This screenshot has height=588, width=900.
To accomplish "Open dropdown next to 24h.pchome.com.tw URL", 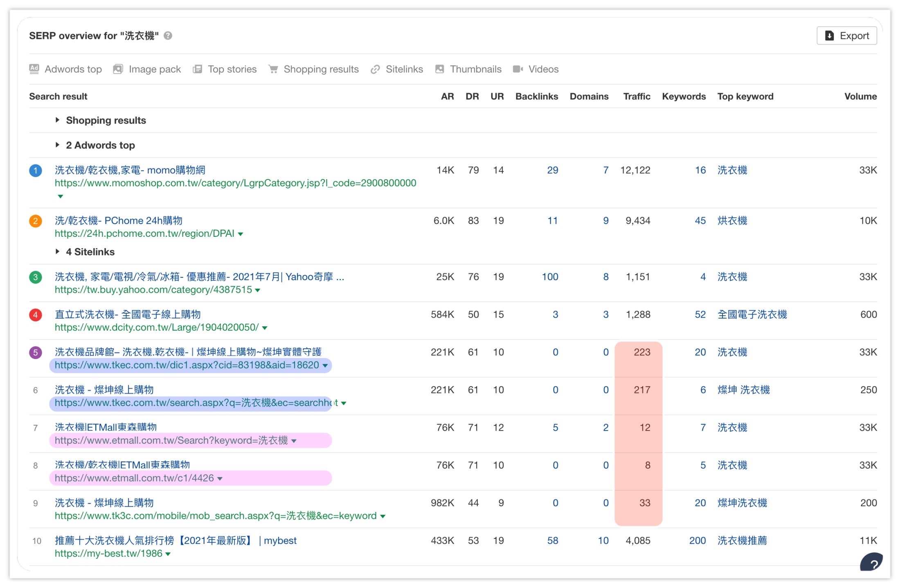I will click(241, 234).
